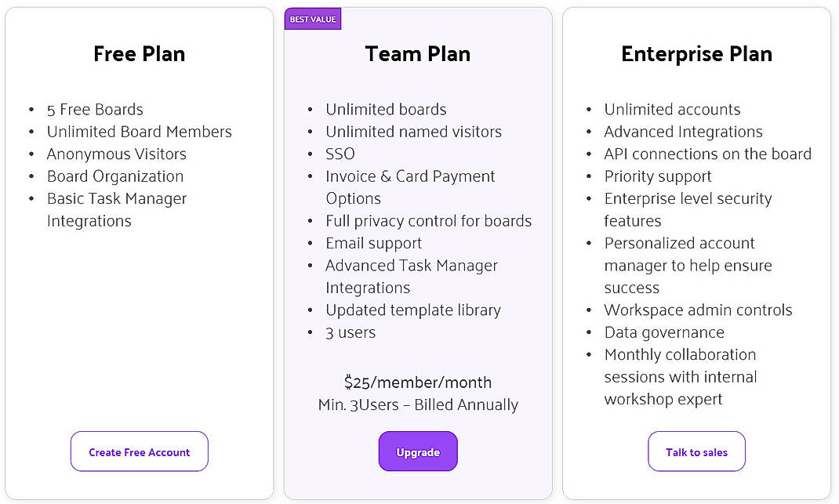Select the Enterprise Plan title
Screen dimensions: 839x504
[x=696, y=54]
